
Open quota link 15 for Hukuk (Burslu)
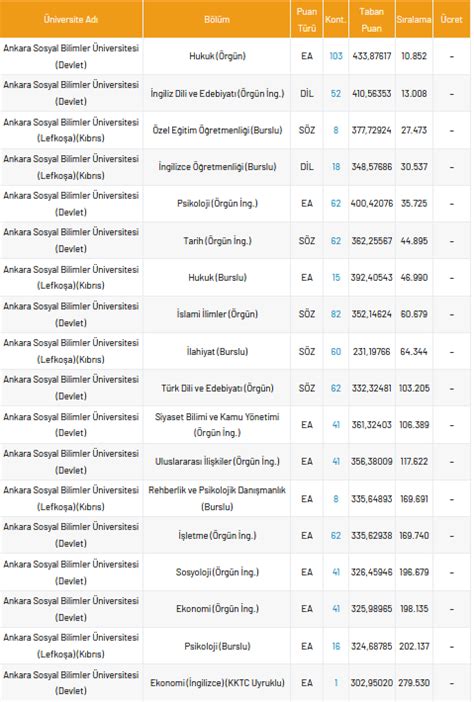[x=336, y=277]
